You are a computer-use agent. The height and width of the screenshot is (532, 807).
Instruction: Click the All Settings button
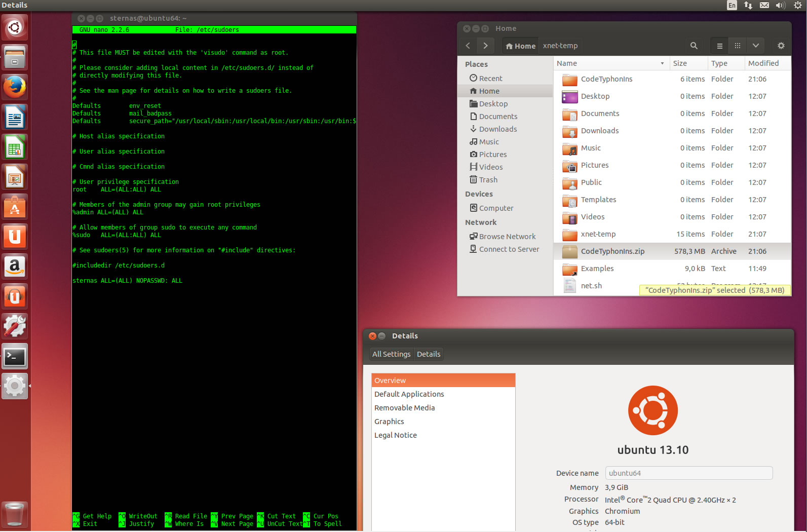391,354
